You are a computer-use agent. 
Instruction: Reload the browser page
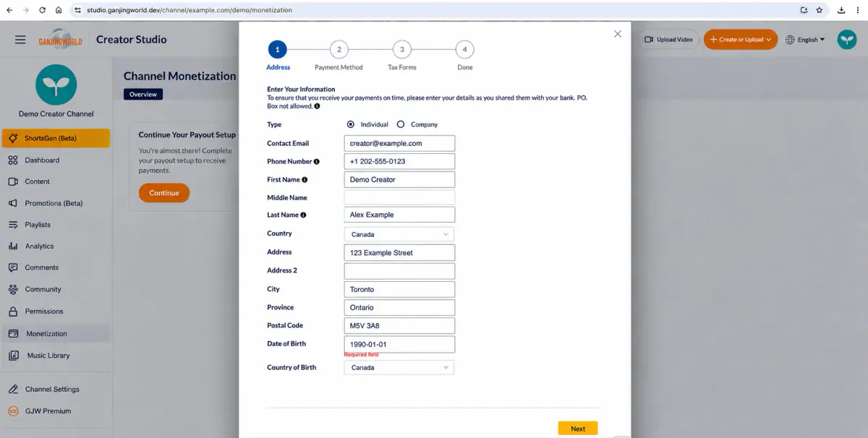(43, 10)
